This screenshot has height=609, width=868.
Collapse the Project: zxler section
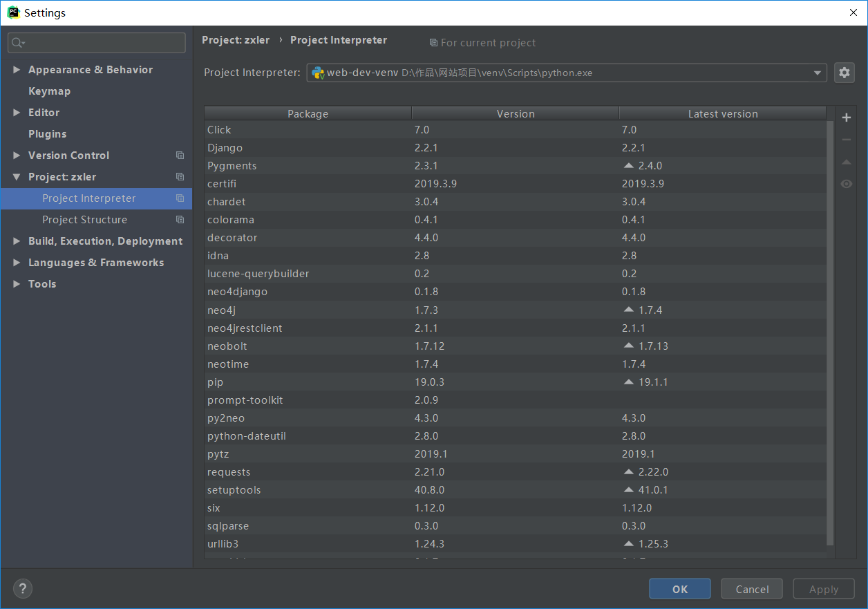(x=17, y=177)
